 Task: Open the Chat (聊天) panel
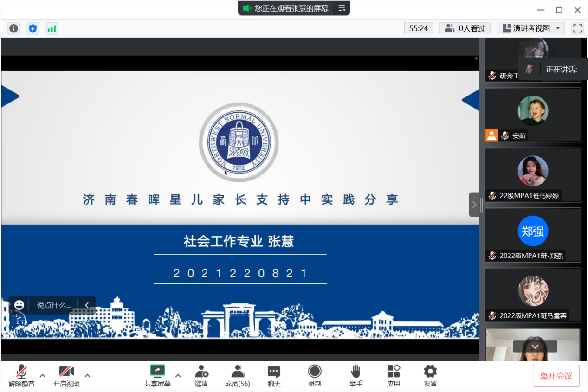point(274,375)
